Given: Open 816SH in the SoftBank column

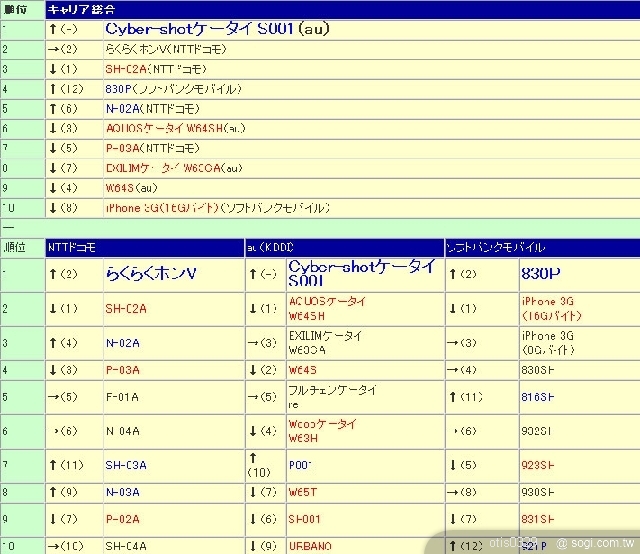Looking at the screenshot, I should click(x=538, y=397).
